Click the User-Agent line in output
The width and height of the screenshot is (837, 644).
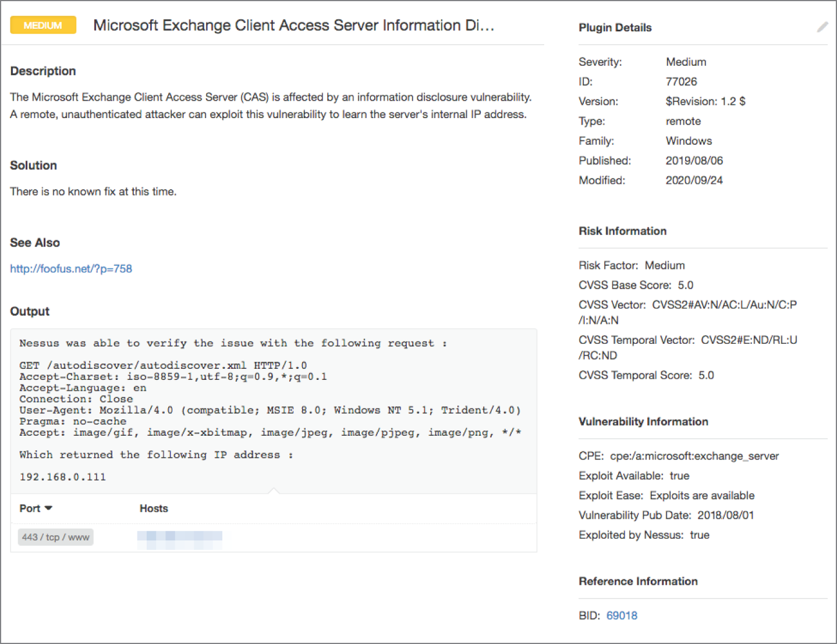(x=270, y=410)
